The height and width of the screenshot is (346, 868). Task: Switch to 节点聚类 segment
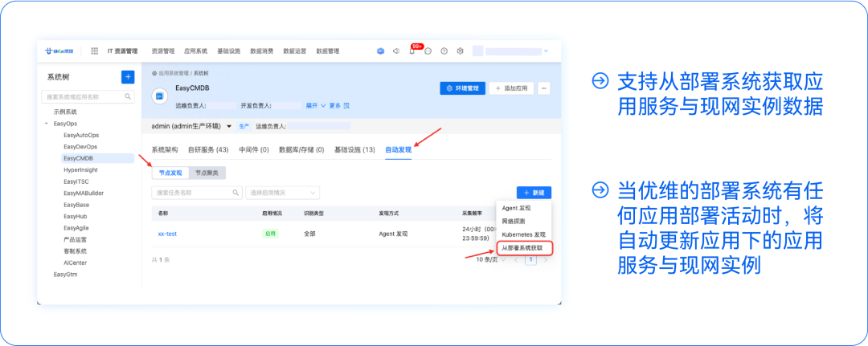coord(207,173)
